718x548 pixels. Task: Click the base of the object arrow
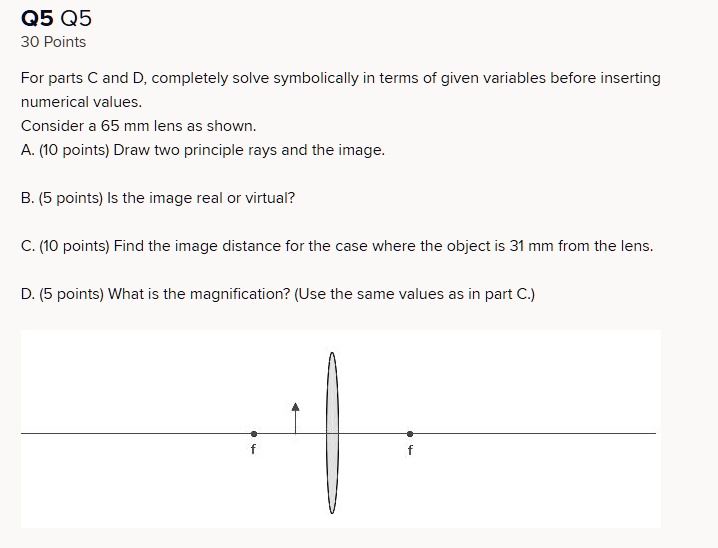[x=295, y=432]
